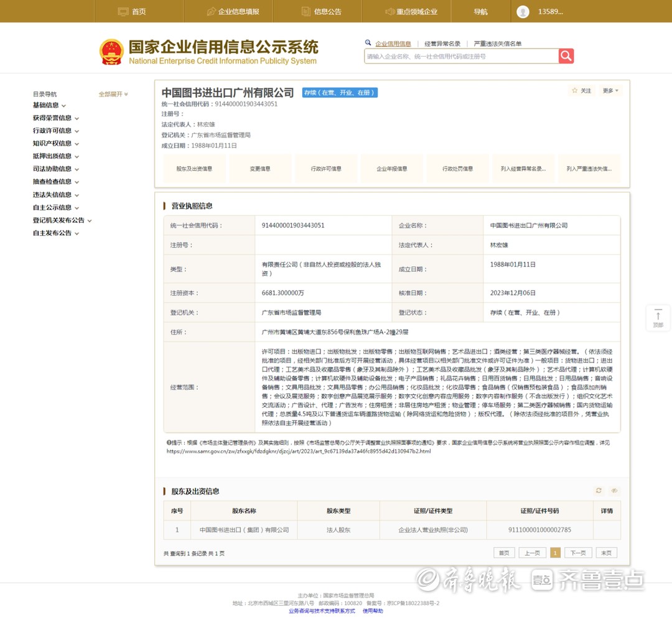This screenshot has width=672, height=622.
Task: Click the enterprise name search field
Action: pos(461,56)
